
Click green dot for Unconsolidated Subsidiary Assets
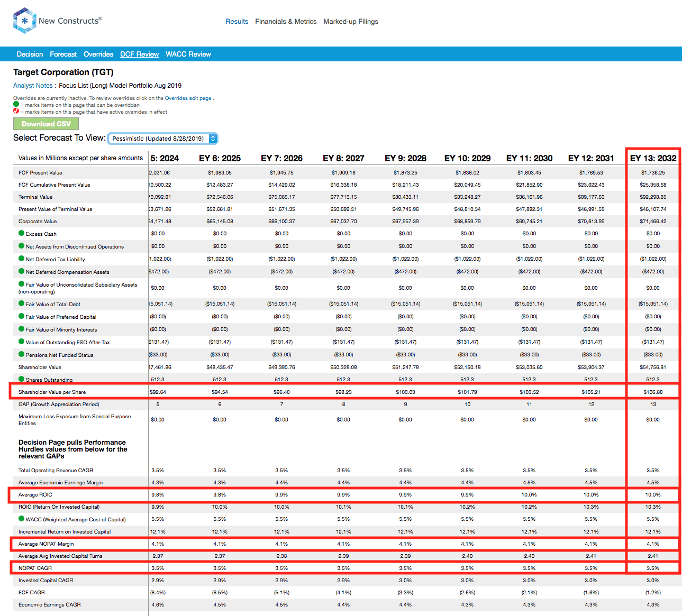coord(22,284)
